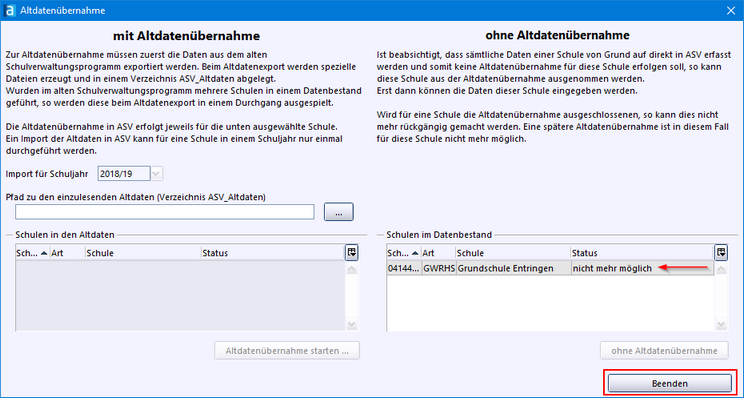Viewport: 744px width, 398px height.
Task: Click Status header in Altdaten table
Action: (273, 253)
